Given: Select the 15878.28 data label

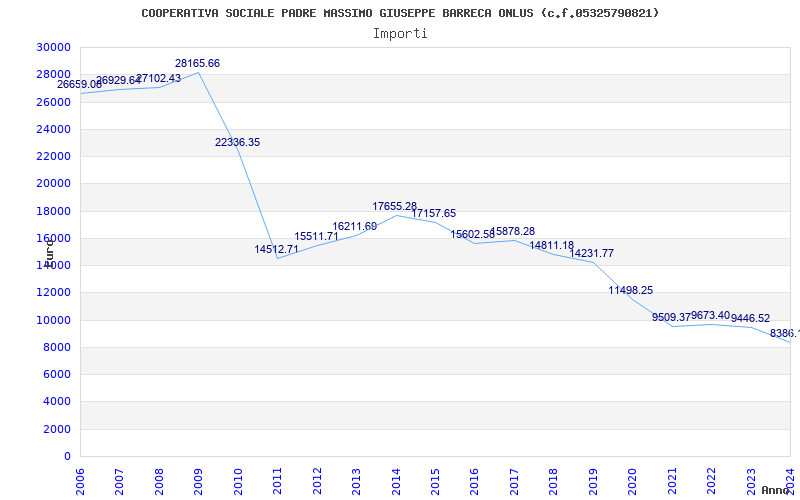Looking at the screenshot, I should [x=512, y=232].
